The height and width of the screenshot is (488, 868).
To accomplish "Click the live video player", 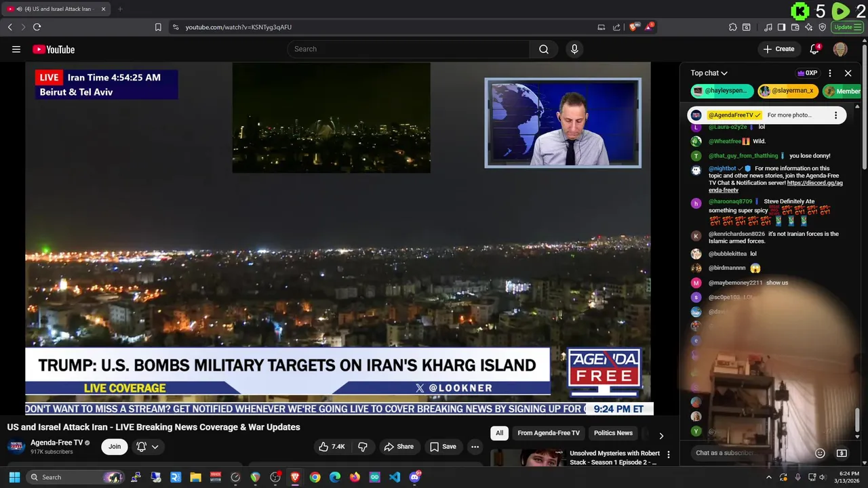I will tap(338, 239).
